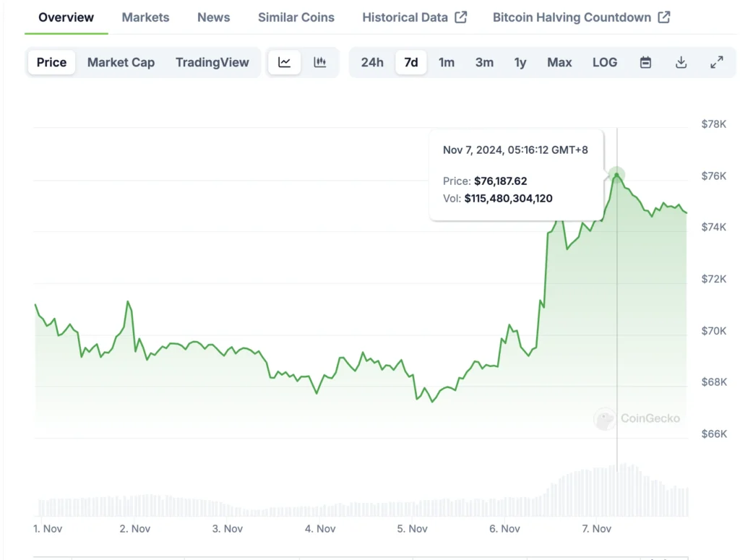This screenshot has height=560, width=740.
Task: Click the 6. Nov date label
Action: click(504, 529)
